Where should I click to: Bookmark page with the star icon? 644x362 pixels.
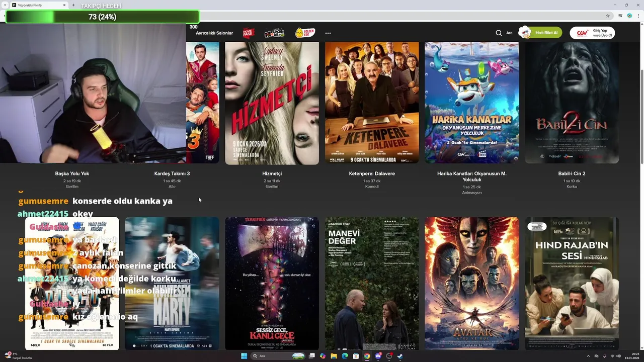608,16
